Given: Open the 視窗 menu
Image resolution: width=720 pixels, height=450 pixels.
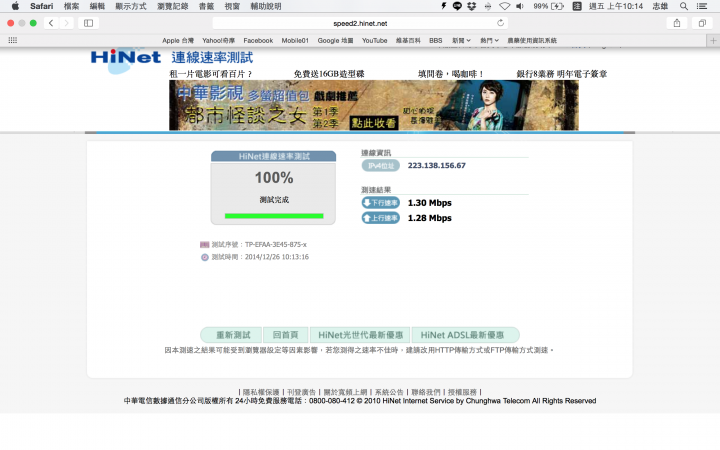Looking at the screenshot, I should (232, 6).
